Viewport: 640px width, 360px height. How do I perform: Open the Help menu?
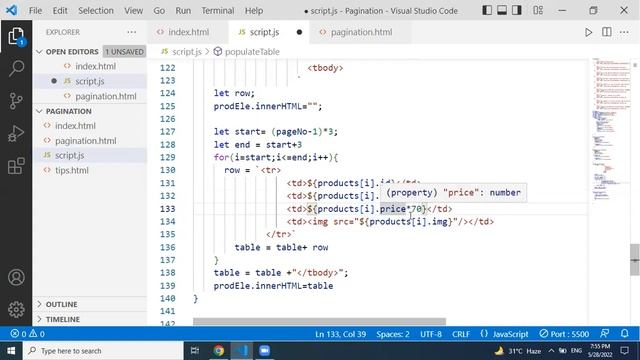254,11
